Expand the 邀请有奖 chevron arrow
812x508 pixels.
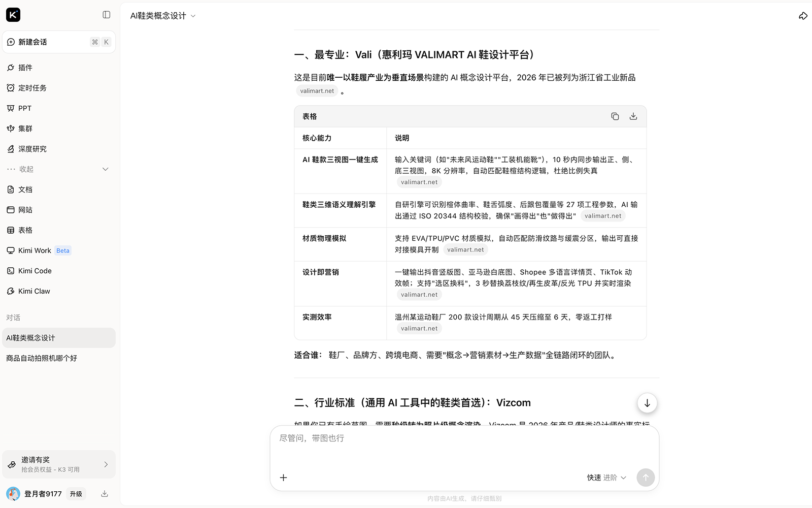[106, 464]
